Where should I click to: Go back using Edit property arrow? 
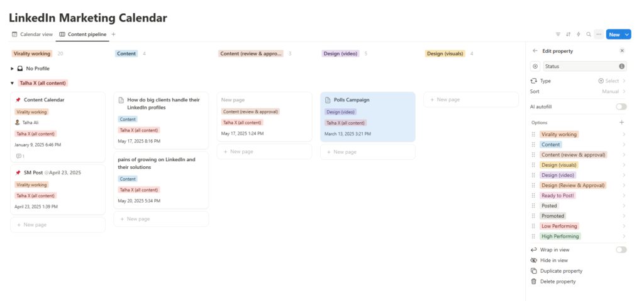[x=535, y=51]
